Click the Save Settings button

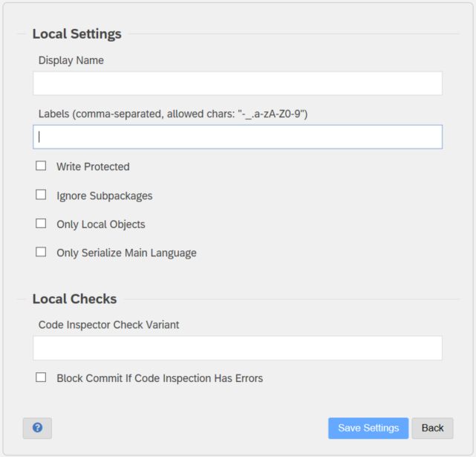click(x=368, y=428)
